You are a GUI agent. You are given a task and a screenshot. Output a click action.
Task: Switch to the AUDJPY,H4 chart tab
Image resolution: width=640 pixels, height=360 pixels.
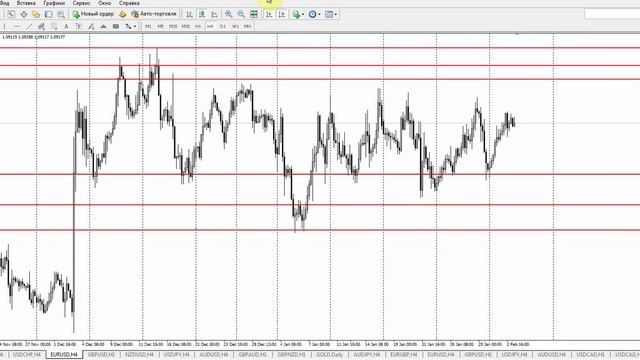[367, 355]
